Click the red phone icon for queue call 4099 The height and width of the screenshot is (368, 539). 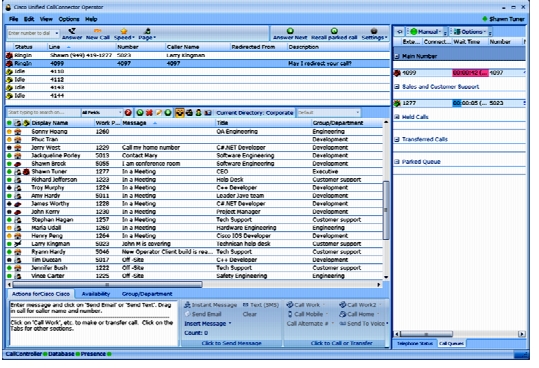[397, 73]
